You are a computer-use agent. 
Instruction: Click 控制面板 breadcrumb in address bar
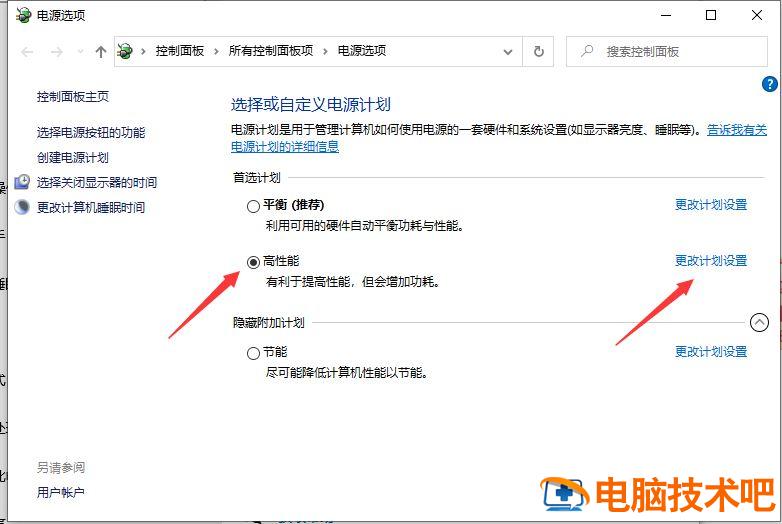[180, 51]
